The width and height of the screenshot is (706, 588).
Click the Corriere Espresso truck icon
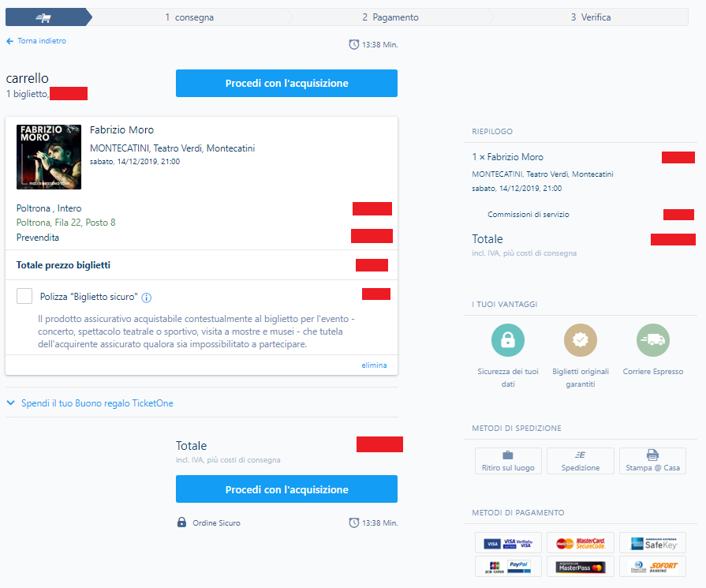point(653,340)
